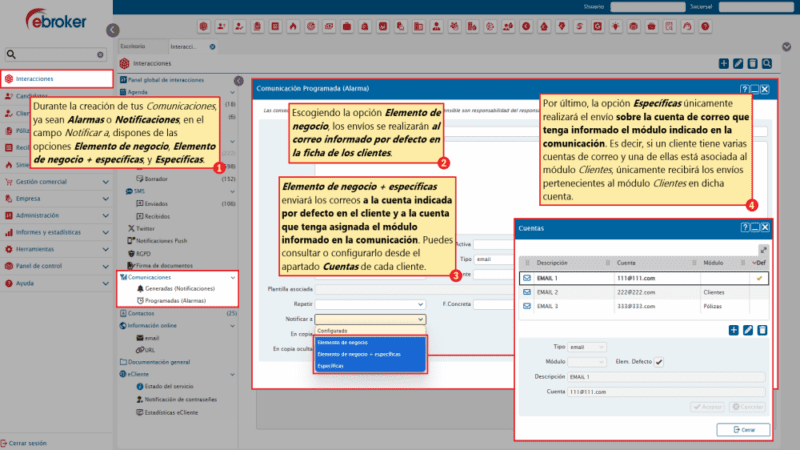Sort the accounts by the Módulo column header
Screen dimensions: 800x450
[713, 263]
